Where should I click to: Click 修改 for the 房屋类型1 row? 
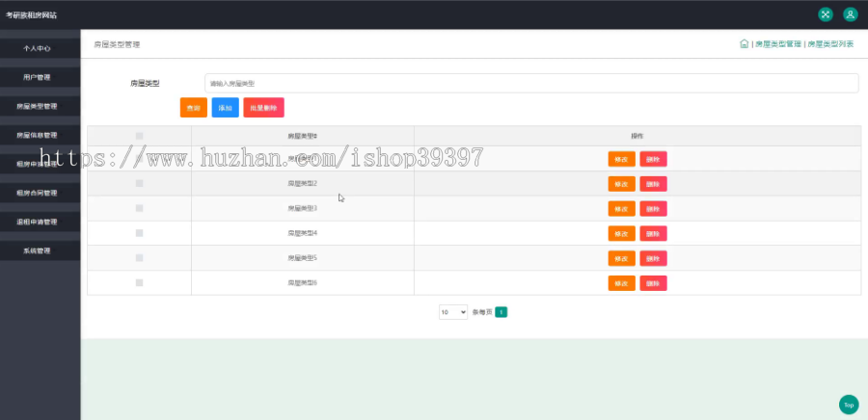pos(622,159)
